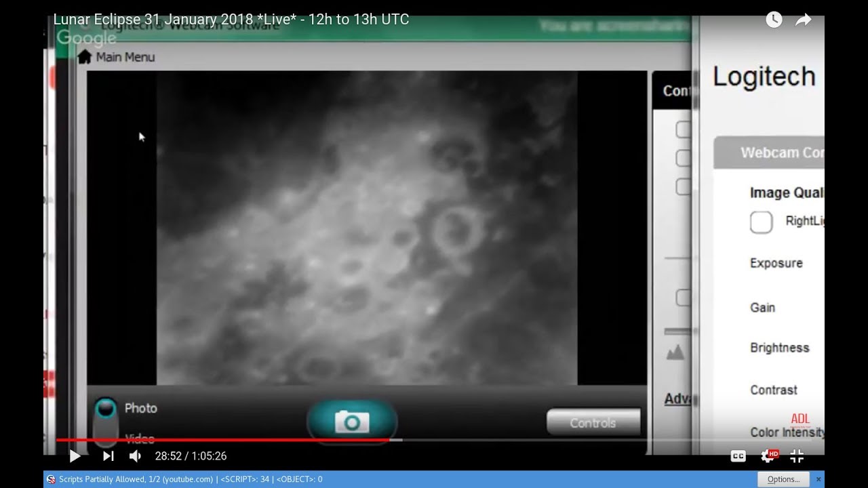Close the NoScript notification bar
The width and height of the screenshot is (868, 488).
(x=818, y=479)
